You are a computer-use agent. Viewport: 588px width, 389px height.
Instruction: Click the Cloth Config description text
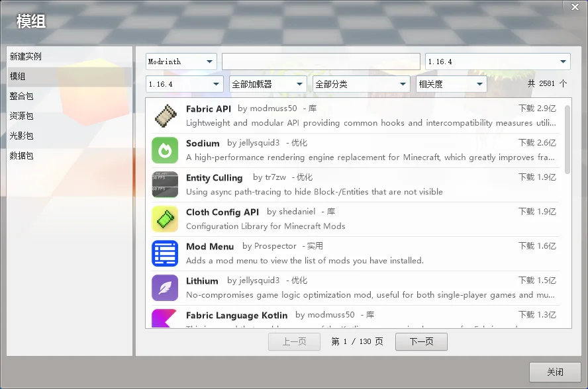[266, 226]
